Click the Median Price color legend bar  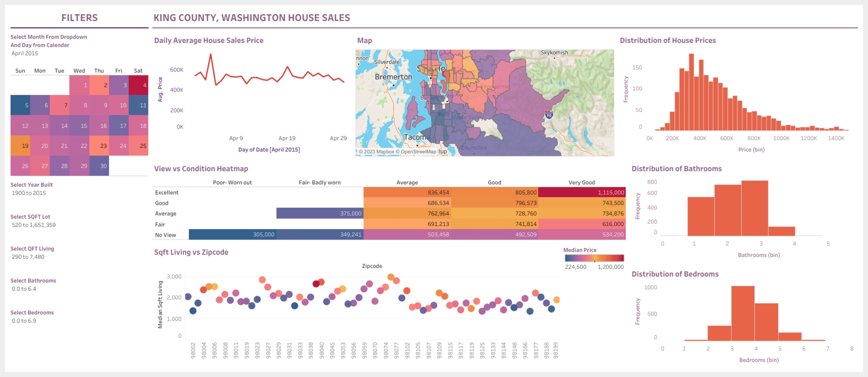[594, 258]
